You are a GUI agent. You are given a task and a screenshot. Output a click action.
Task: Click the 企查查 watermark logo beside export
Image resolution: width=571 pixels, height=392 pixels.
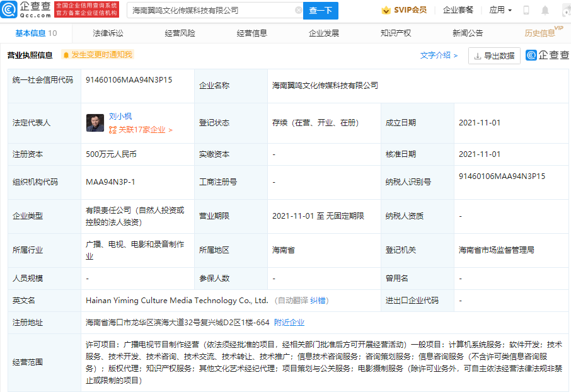tap(547, 55)
